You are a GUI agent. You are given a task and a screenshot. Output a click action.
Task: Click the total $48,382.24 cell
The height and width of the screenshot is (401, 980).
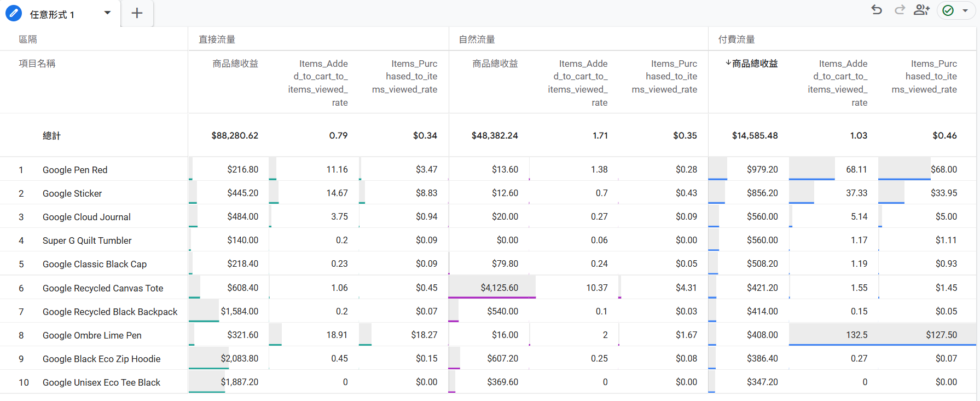coord(495,135)
